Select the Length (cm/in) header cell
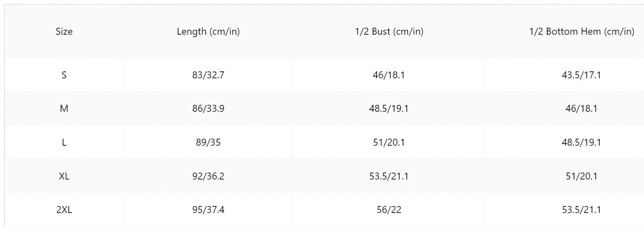644x235 pixels. 208,32
